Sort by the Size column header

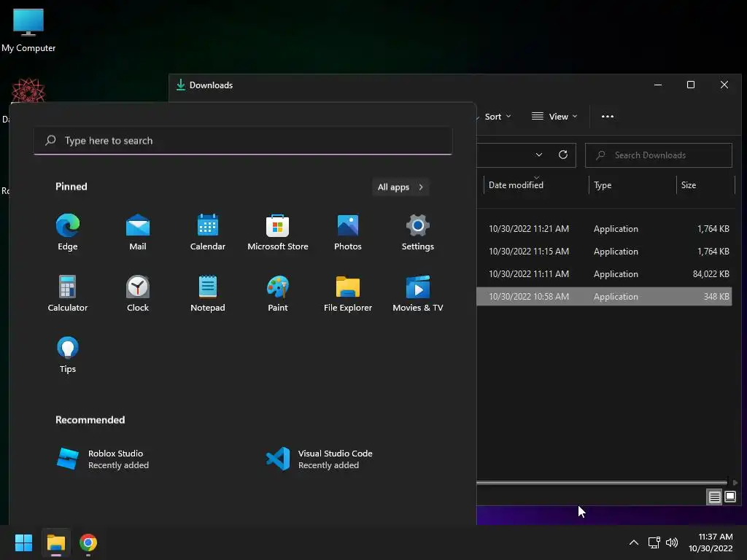[x=689, y=184]
